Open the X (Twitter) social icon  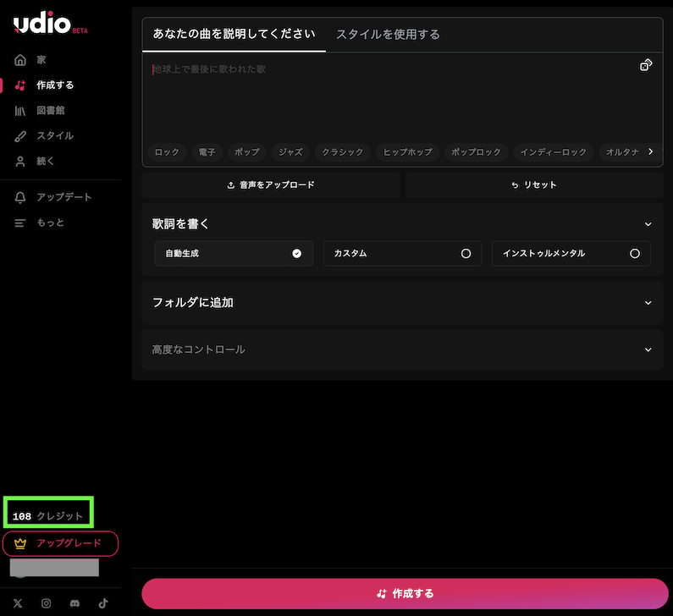tap(18, 603)
